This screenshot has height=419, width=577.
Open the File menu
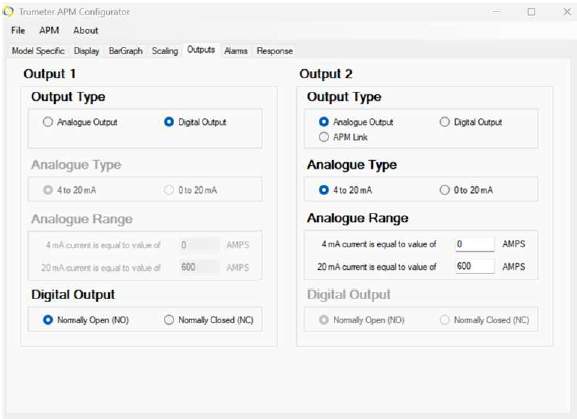(18, 31)
